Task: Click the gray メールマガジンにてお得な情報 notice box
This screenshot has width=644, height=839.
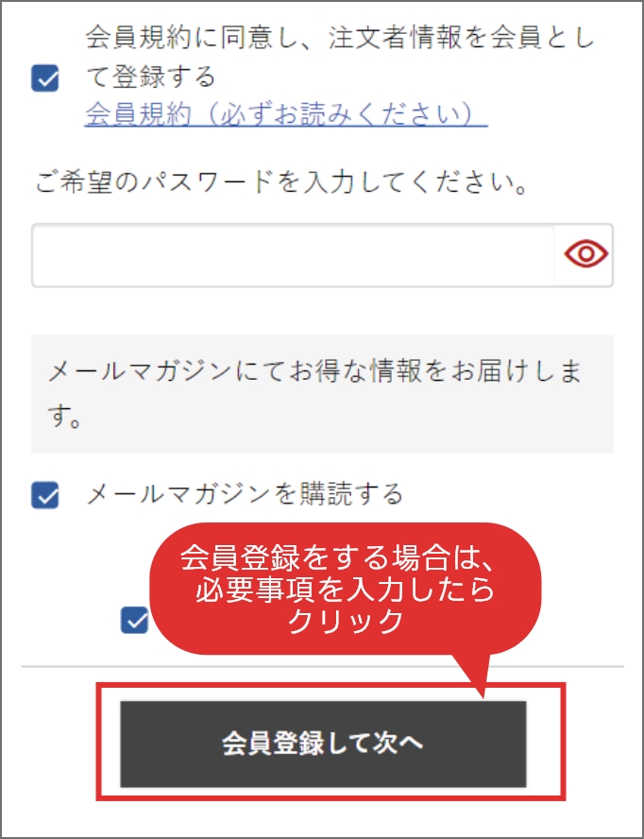Action: coord(323,394)
